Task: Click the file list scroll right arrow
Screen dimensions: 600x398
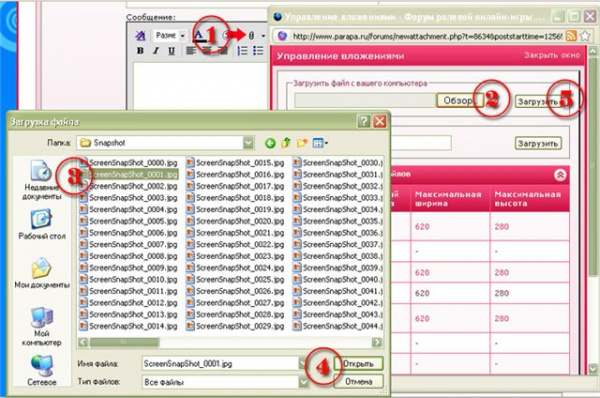Action: pos(377,342)
